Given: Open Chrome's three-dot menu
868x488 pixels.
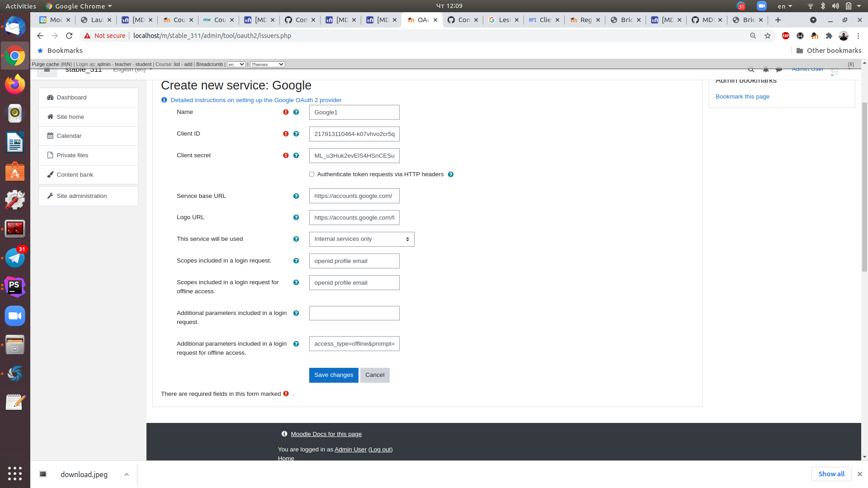Looking at the screenshot, I should [x=858, y=36].
